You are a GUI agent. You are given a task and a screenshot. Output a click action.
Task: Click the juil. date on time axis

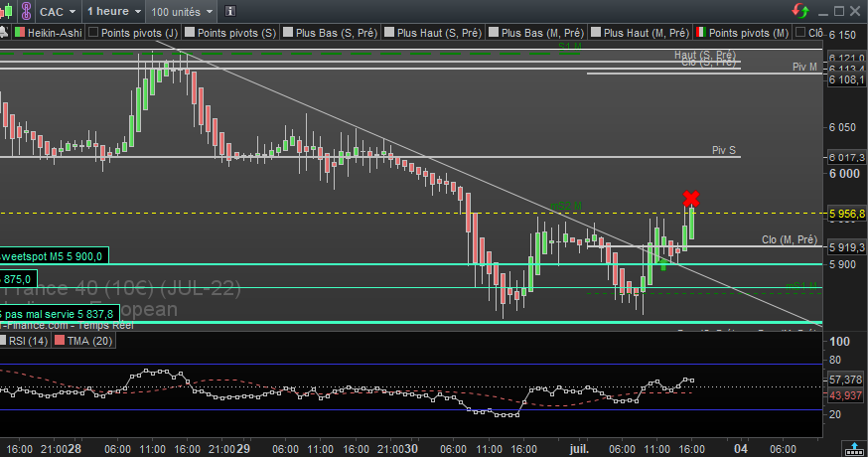579,449
